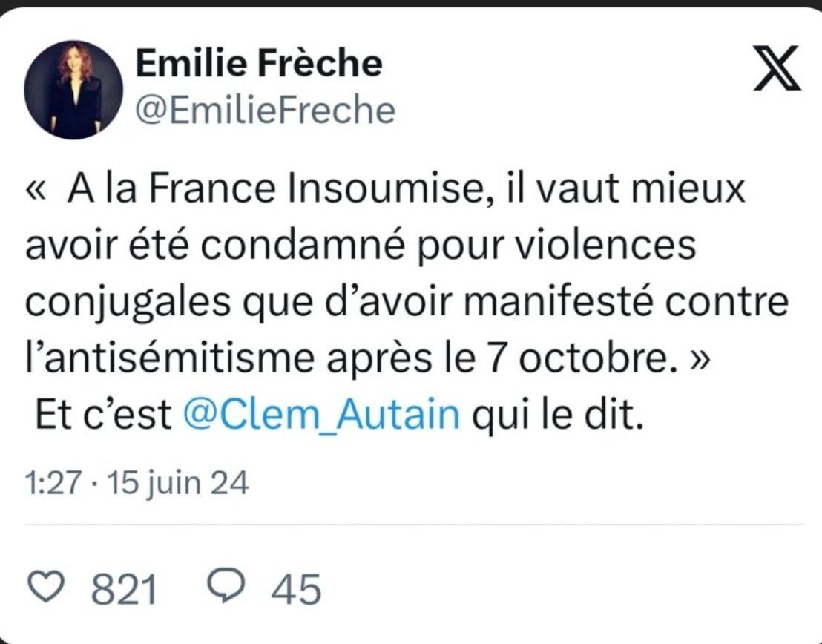Click the @EmilieFreche handle
Image resolution: width=822 pixels, height=644 pixels.
(266, 111)
